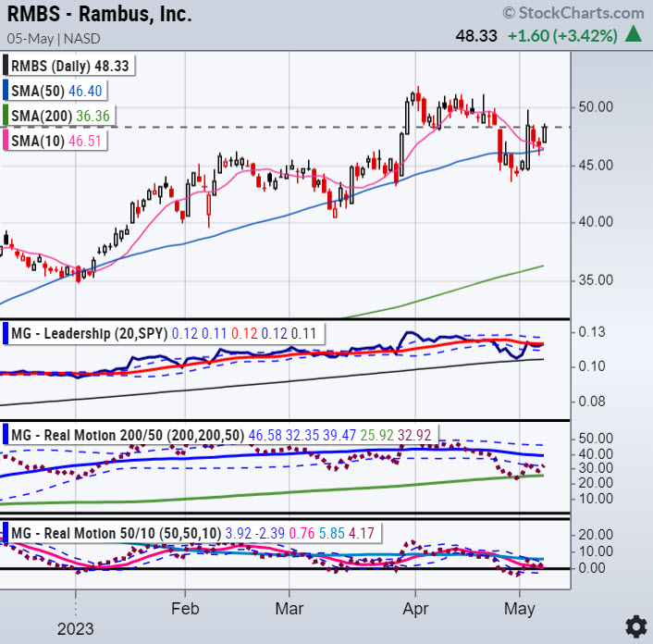The image size is (653, 644).
Task: Click the RMBS - Rambus, Inc. title
Action: click(100, 14)
